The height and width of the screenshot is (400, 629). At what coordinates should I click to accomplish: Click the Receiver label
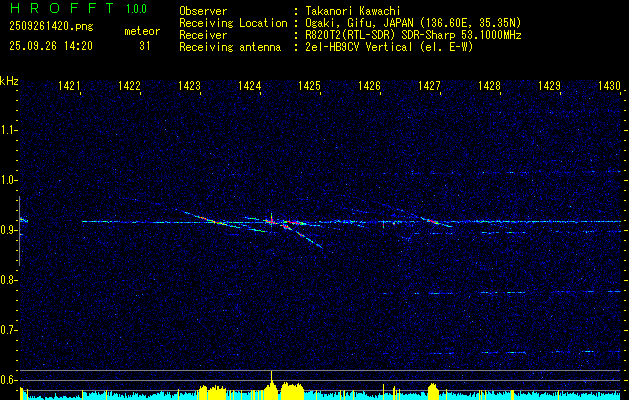(x=203, y=35)
